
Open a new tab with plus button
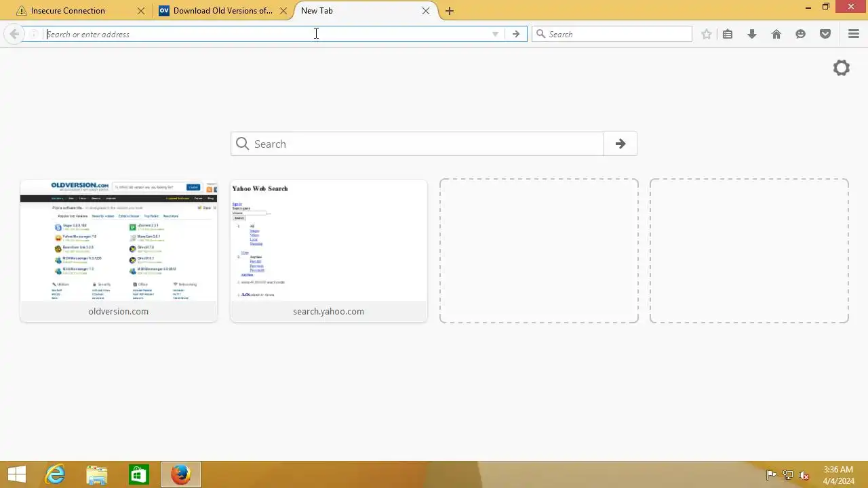[x=450, y=11]
